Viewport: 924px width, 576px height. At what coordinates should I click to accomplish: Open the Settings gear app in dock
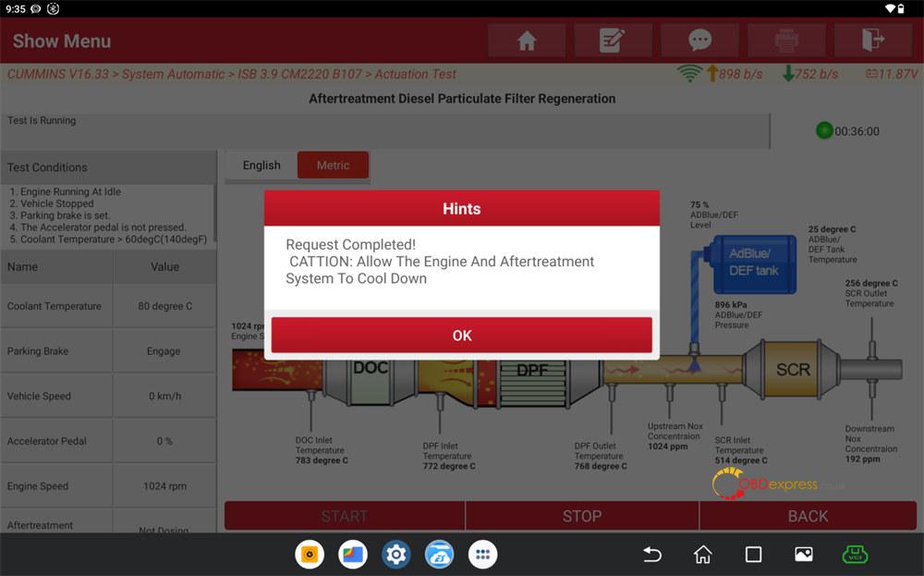396,554
